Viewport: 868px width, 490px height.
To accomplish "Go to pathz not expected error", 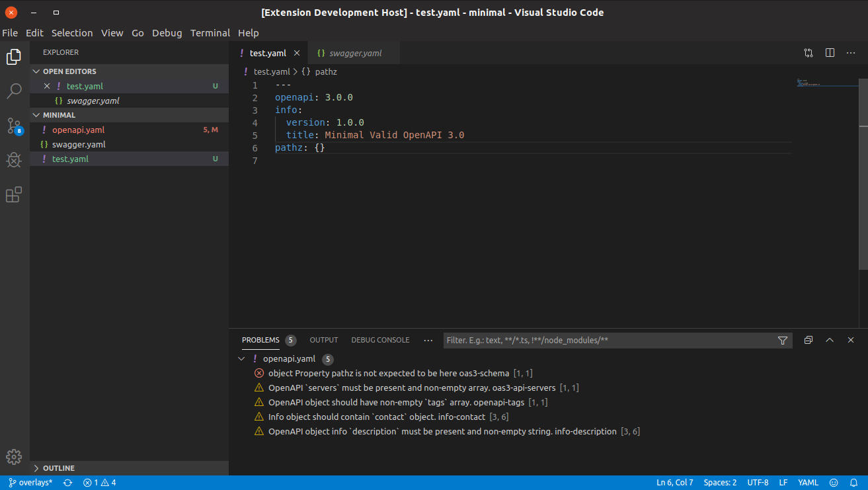I will point(393,373).
